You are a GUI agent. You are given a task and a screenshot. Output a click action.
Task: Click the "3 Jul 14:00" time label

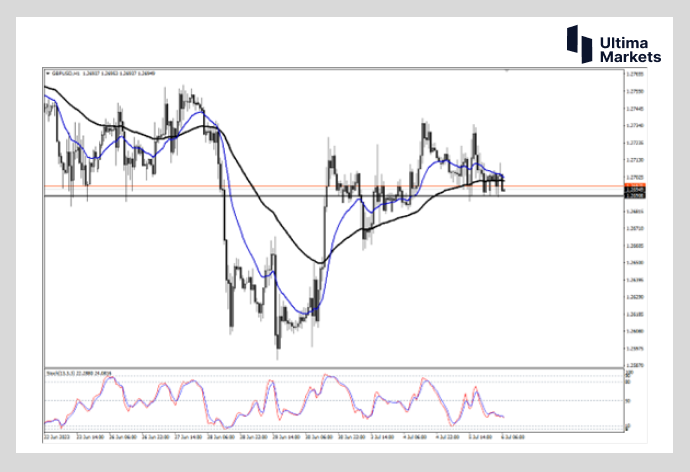[382, 437]
